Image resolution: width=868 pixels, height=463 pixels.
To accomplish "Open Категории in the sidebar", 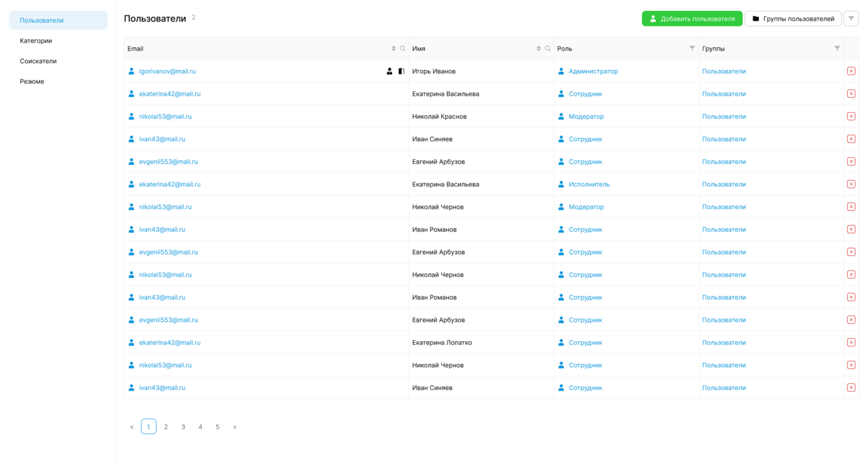I will 36,41.
